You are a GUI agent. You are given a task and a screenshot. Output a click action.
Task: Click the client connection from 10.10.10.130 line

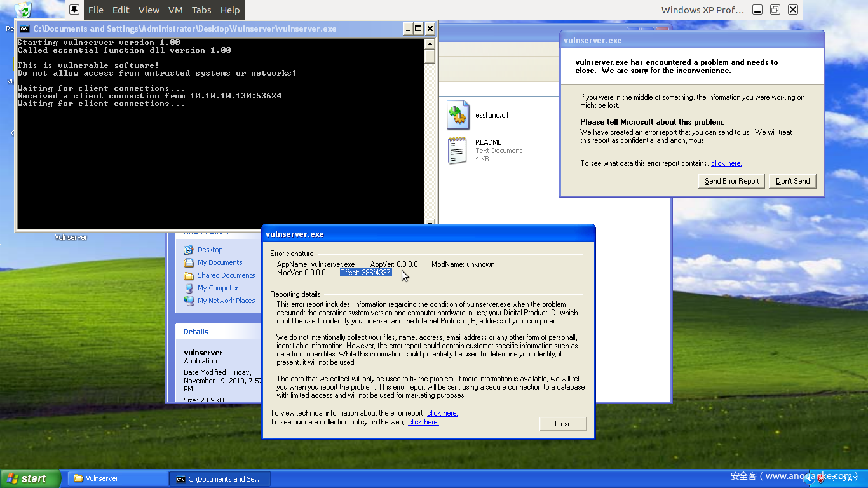point(149,96)
